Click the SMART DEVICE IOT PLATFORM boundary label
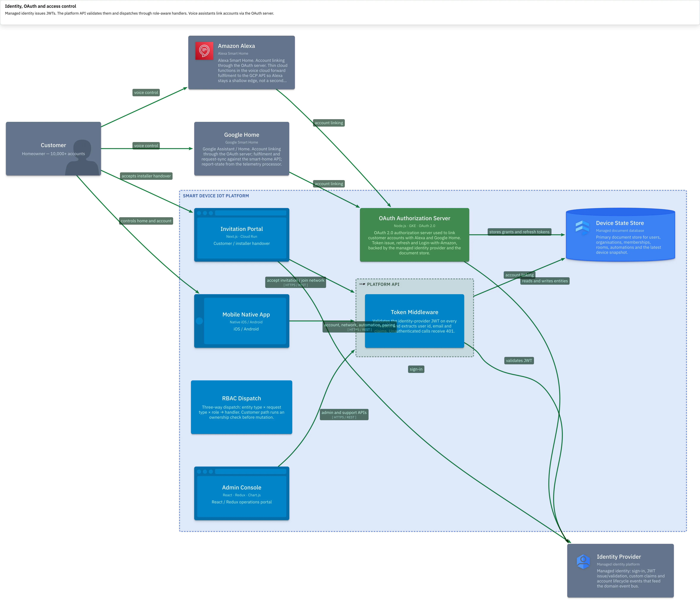The image size is (700, 608). point(216,196)
